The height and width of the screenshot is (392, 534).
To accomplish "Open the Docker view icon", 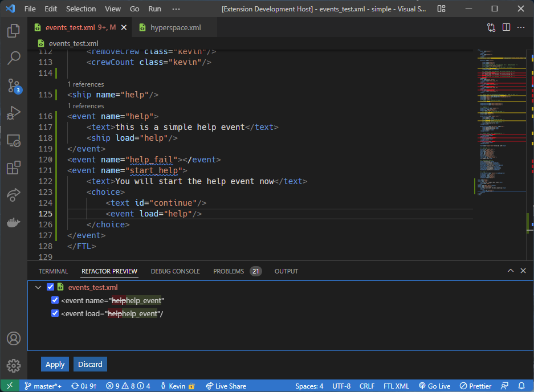I will [x=14, y=223].
